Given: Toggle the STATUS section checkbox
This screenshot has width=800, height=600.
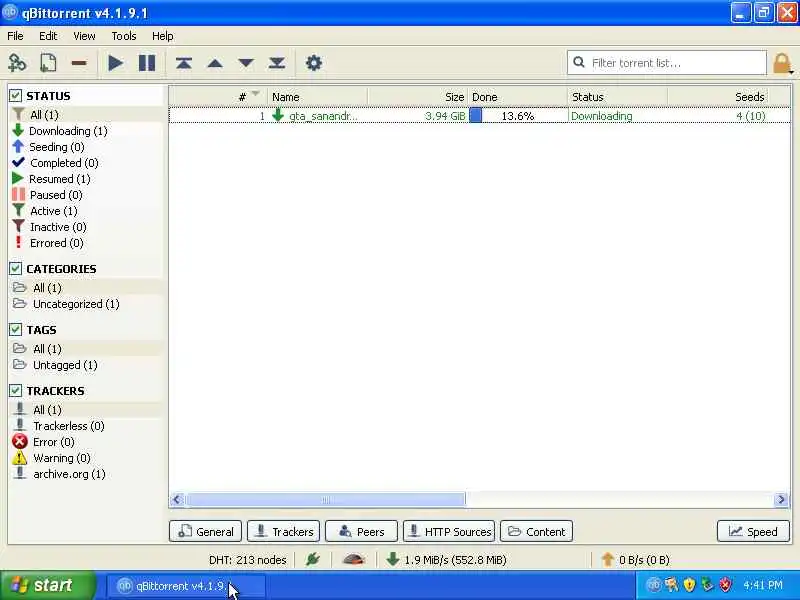Looking at the screenshot, I should pos(15,95).
